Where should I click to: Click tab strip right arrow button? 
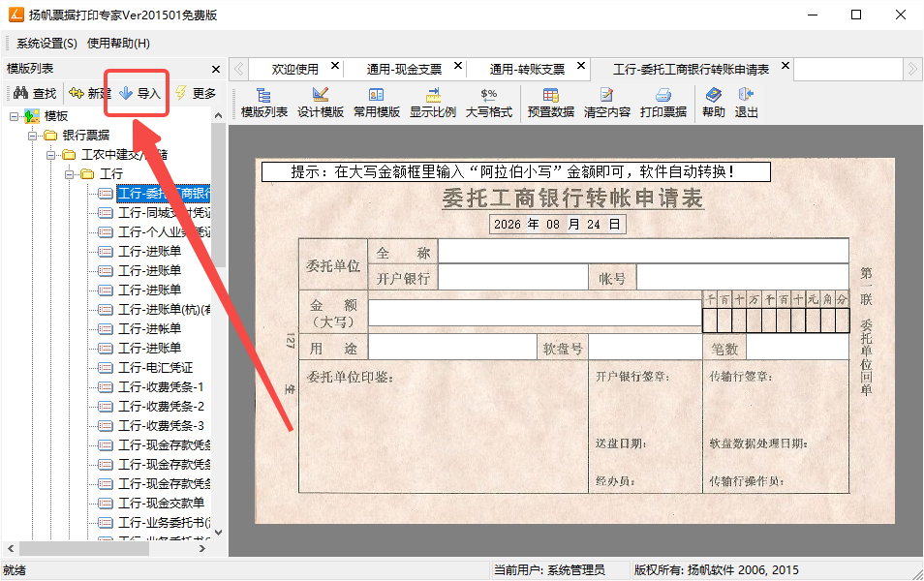[912, 69]
